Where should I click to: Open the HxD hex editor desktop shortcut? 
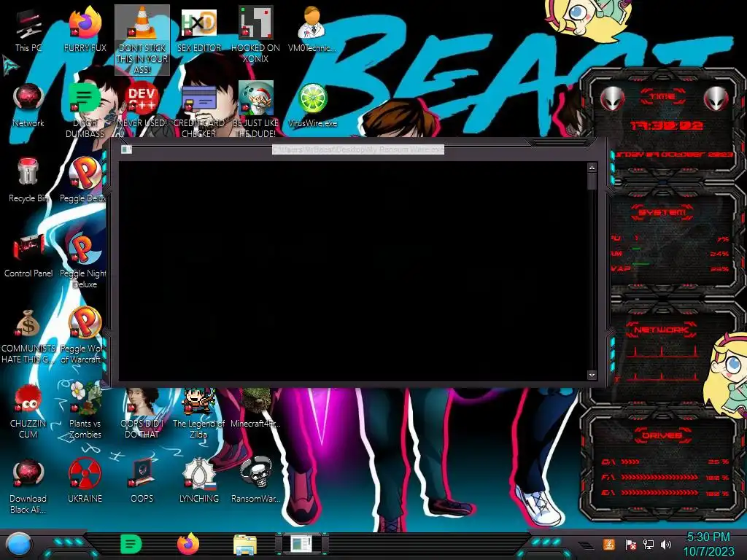(198, 29)
